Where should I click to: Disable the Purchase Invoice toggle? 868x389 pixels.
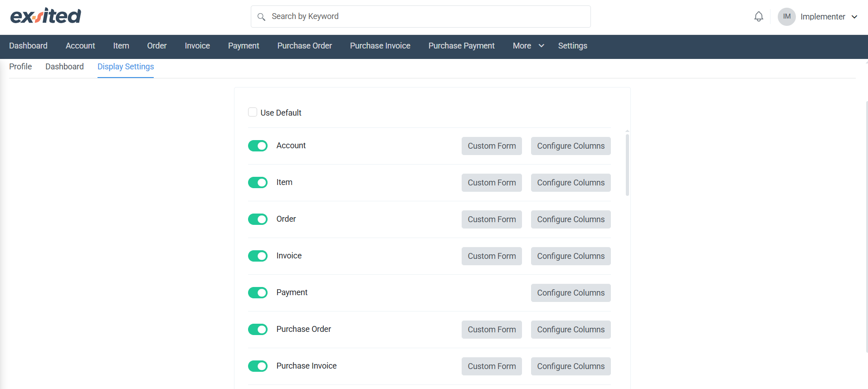click(x=258, y=366)
